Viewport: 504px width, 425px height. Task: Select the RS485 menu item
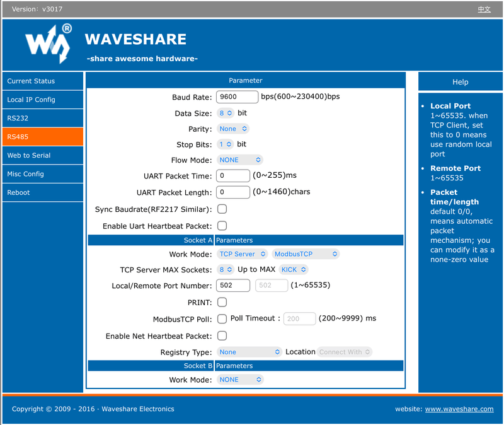pyautogui.click(x=43, y=137)
